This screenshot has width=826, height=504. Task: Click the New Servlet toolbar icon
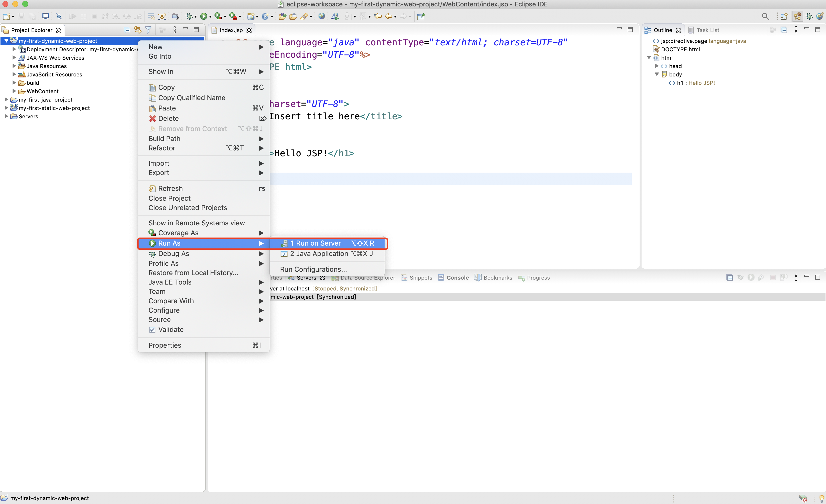point(266,16)
